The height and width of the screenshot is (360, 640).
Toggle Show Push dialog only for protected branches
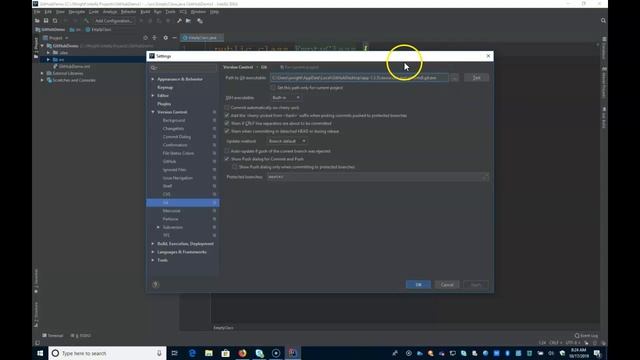coord(235,167)
